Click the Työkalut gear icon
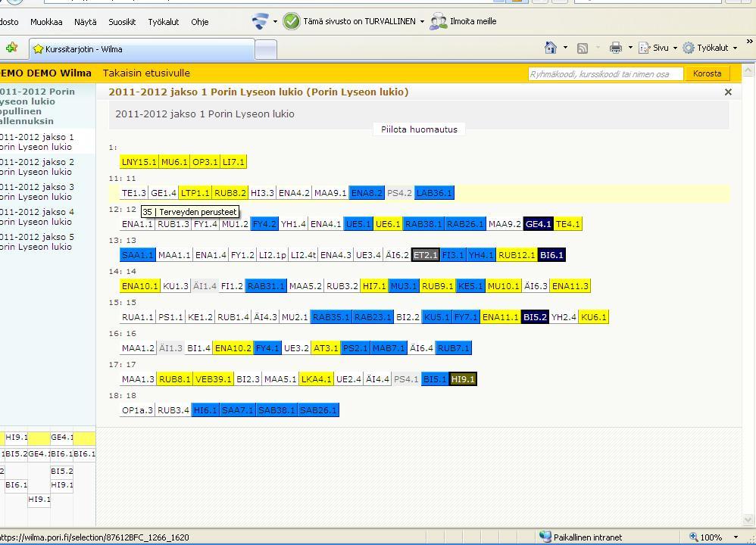Image resolution: width=756 pixels, height=545 pixels. (689, 48)
